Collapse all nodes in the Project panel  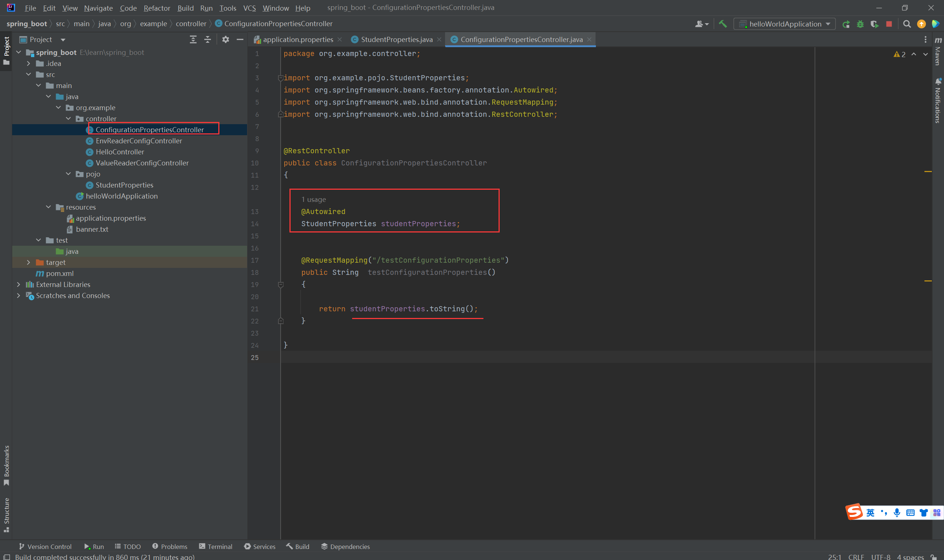[207, 40]
